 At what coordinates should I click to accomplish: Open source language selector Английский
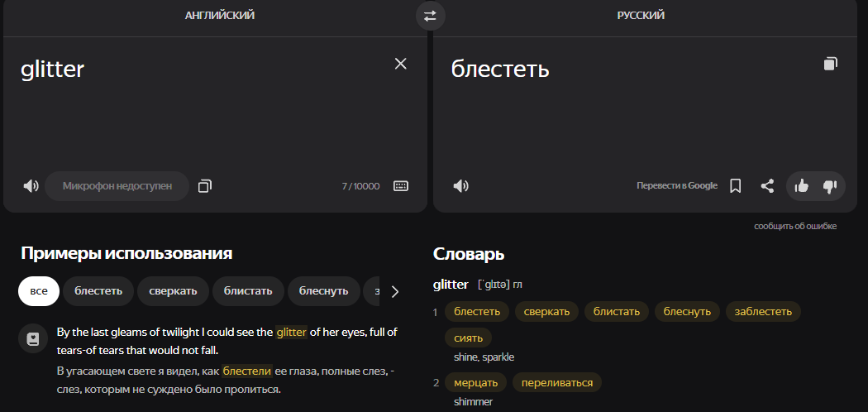[x=219, y=16]
